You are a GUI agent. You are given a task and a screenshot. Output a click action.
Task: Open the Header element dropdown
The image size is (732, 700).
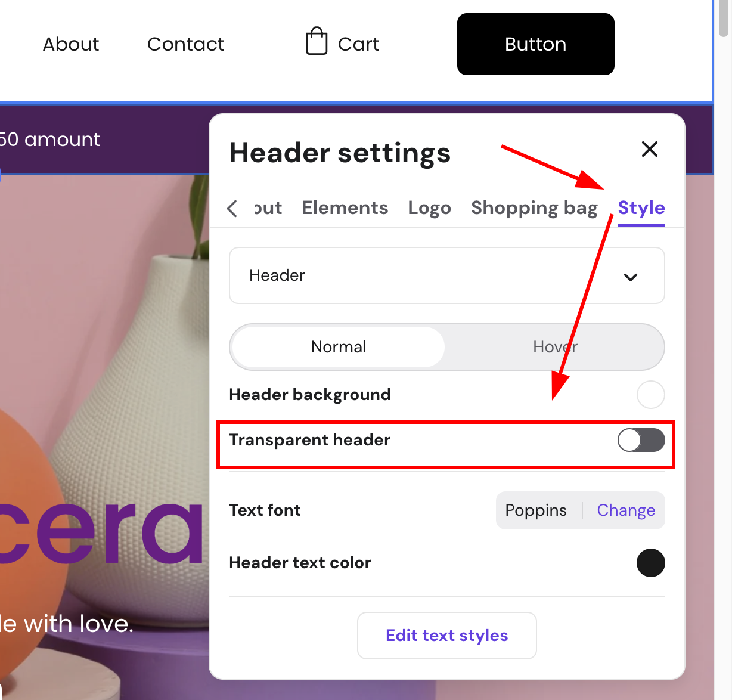pyautogui.click(x=446, y=275)
